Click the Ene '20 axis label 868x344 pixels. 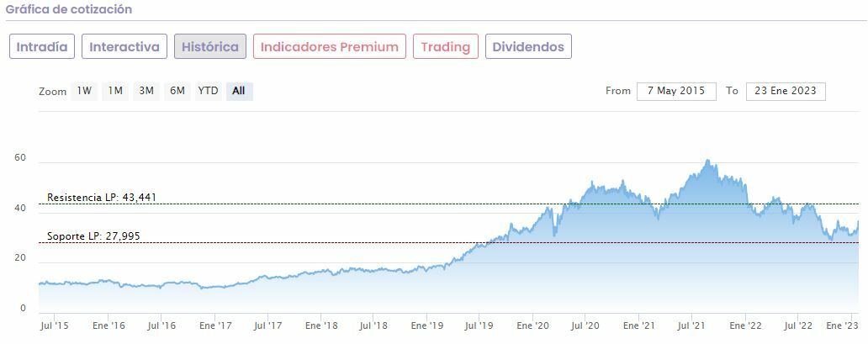[x=533, y=325]
